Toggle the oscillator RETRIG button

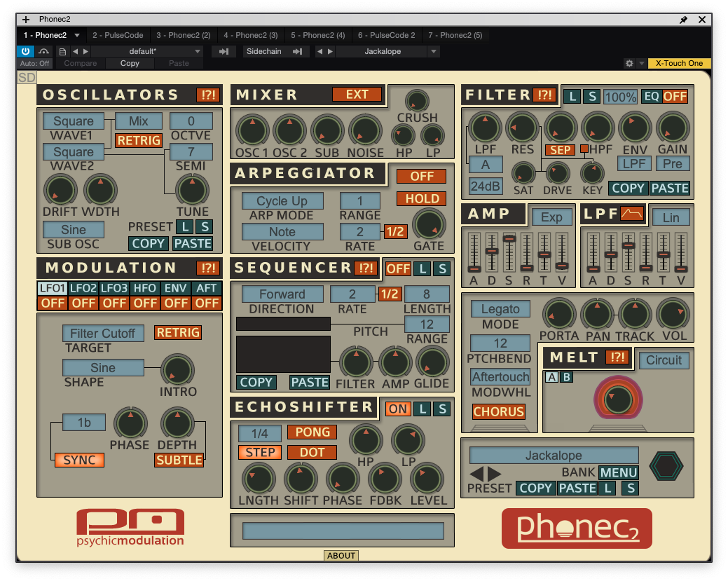coord(138,140)
